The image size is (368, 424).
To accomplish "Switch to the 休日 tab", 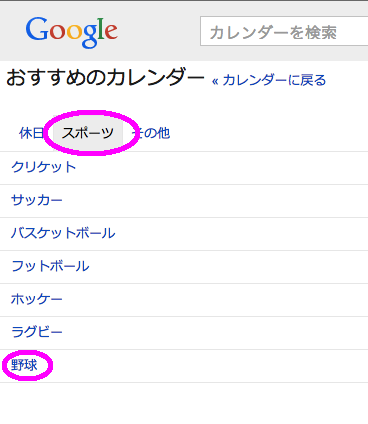I will pyautogui.click(x=31, y=133).
